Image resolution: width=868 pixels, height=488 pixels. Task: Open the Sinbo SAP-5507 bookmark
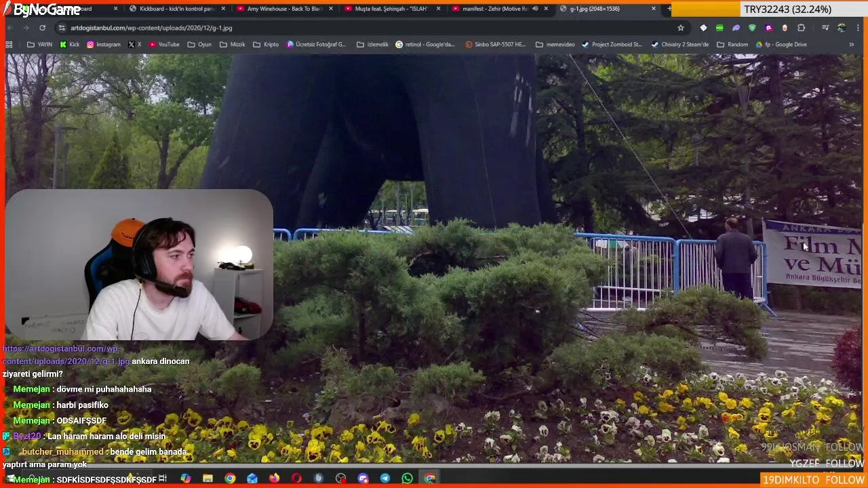click(x=495, y=45)
